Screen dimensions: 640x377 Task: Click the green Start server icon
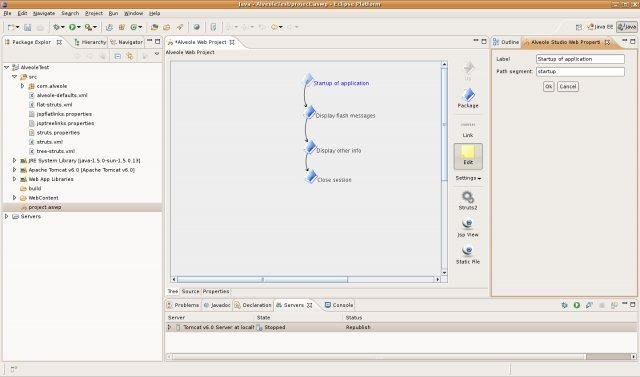577,305
